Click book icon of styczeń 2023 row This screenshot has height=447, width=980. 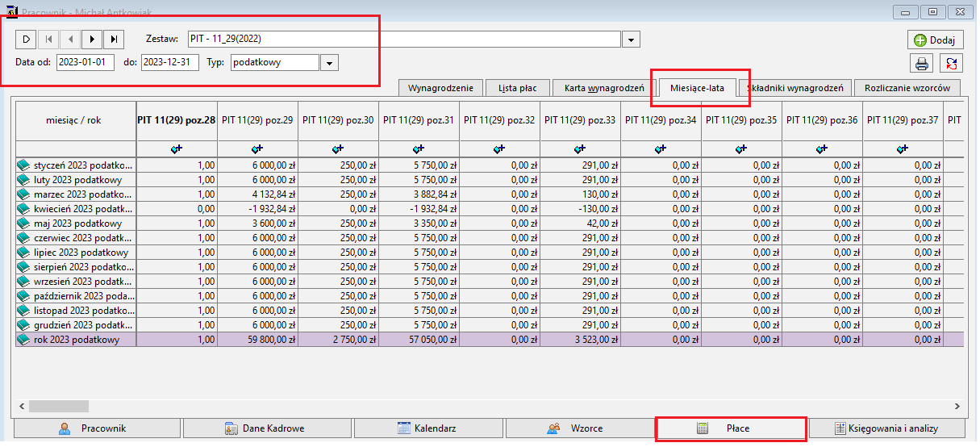point(23,165)
